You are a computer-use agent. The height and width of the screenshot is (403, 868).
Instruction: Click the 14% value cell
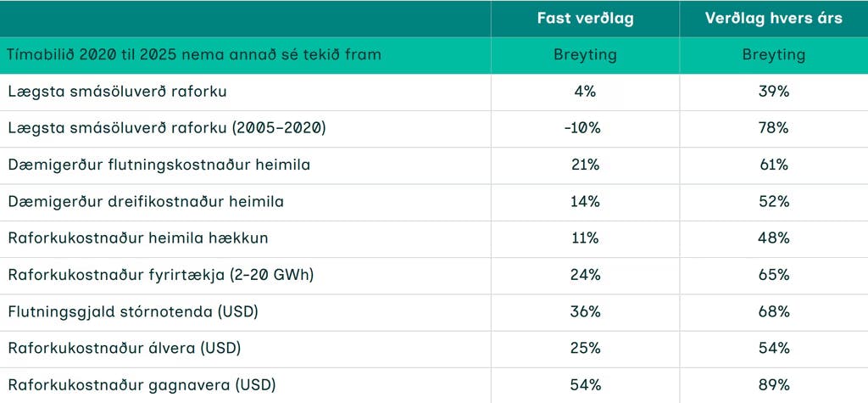tap(585, 202)
